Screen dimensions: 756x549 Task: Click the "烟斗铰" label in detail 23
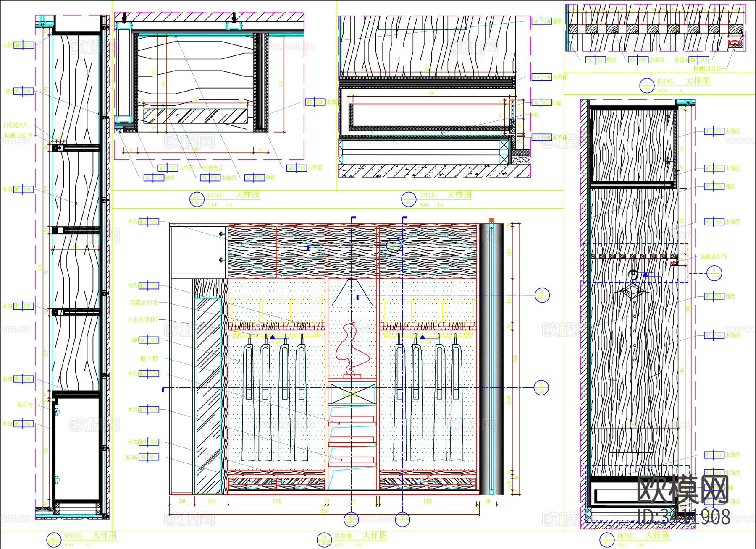pyautogui.click(x=25, y=405)
